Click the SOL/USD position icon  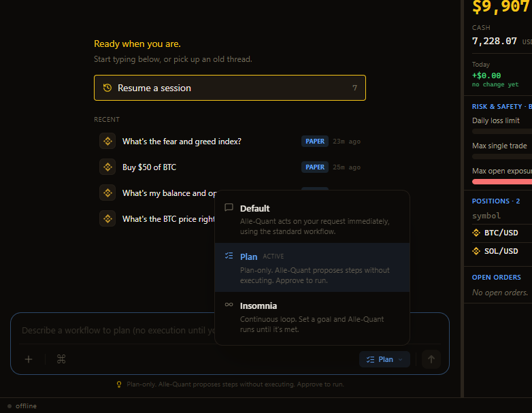click(476, 251)
